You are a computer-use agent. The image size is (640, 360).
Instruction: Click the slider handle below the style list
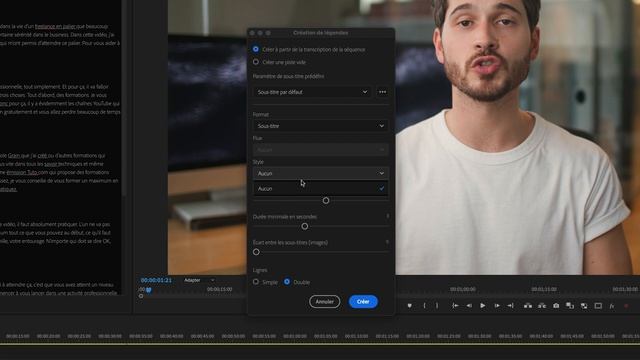coord(326,200)
